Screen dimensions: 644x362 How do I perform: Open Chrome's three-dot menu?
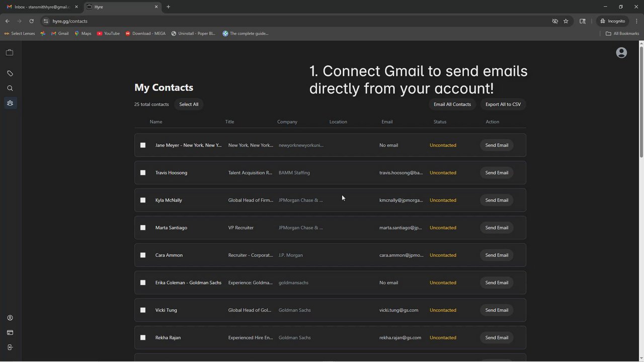(636, 21)
